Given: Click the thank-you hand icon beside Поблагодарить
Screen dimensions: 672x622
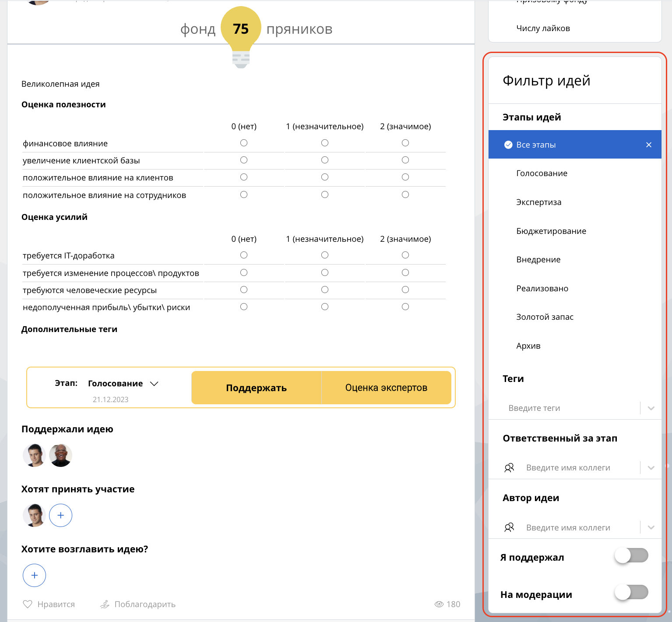Looking at the screenshot, I should tap(105, 604).
